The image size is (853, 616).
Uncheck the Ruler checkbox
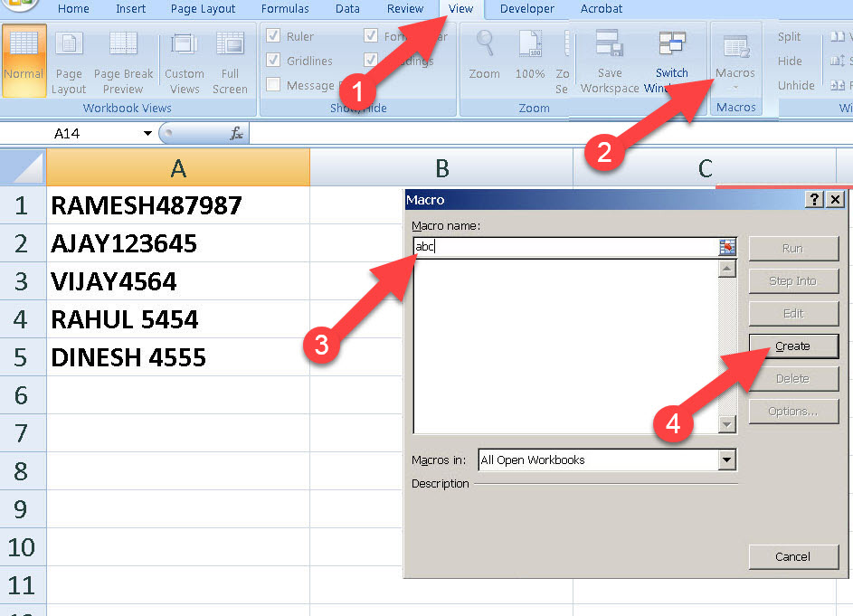pyautogui.click(x=274, y=35)
